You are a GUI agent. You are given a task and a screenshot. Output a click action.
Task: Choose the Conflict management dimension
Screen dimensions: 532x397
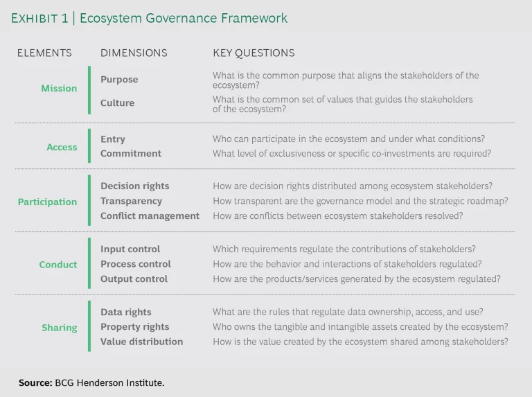pos(150,216)
